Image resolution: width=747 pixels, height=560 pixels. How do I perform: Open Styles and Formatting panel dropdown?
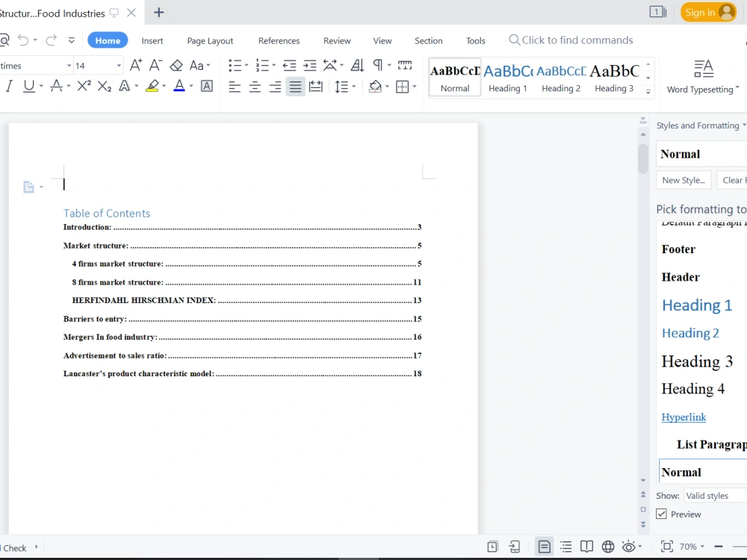pyautogui.click(x=744, y=125)
